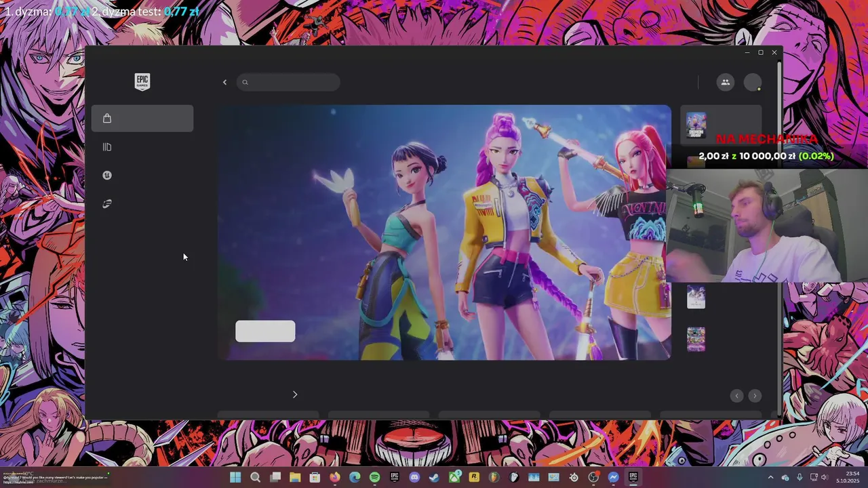Open Windows Search in the taskbar

tap(255, 477)
